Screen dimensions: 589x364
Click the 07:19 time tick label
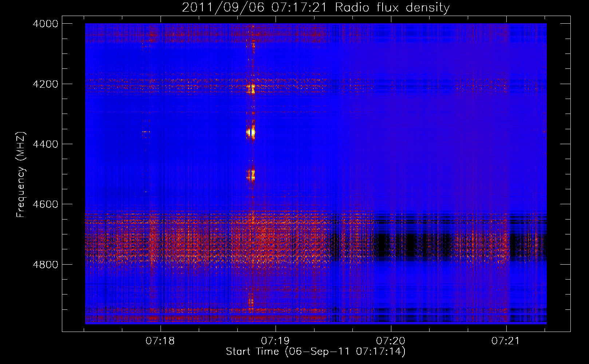(276, 341)
